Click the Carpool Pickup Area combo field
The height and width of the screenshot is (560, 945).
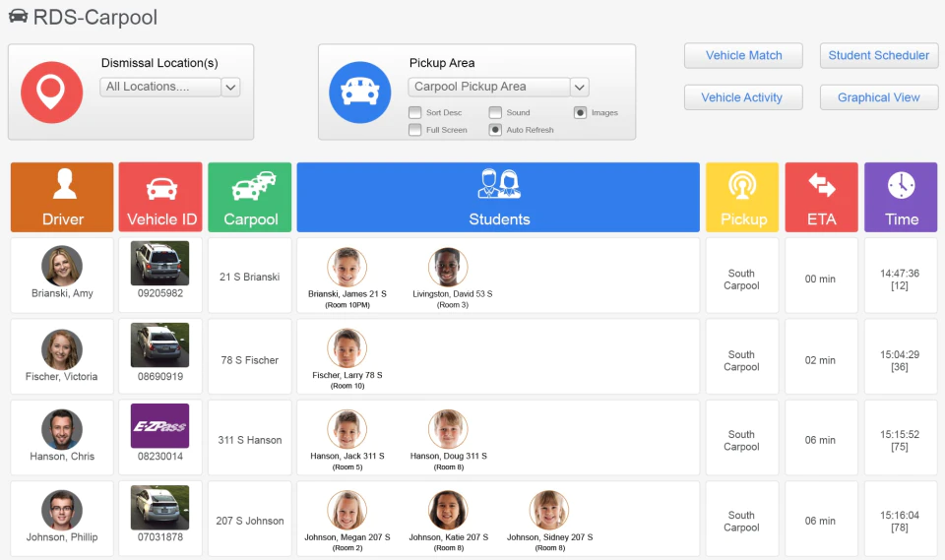tap(489, 87)
